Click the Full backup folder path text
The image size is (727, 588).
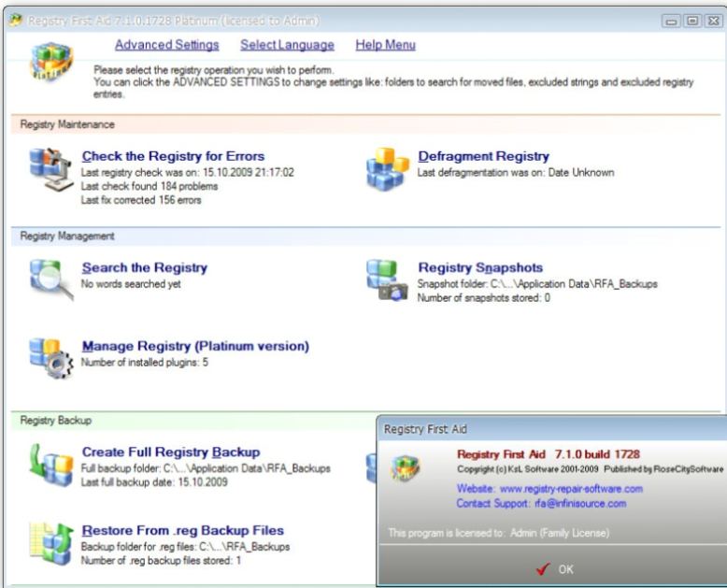[x=206, y=468]
